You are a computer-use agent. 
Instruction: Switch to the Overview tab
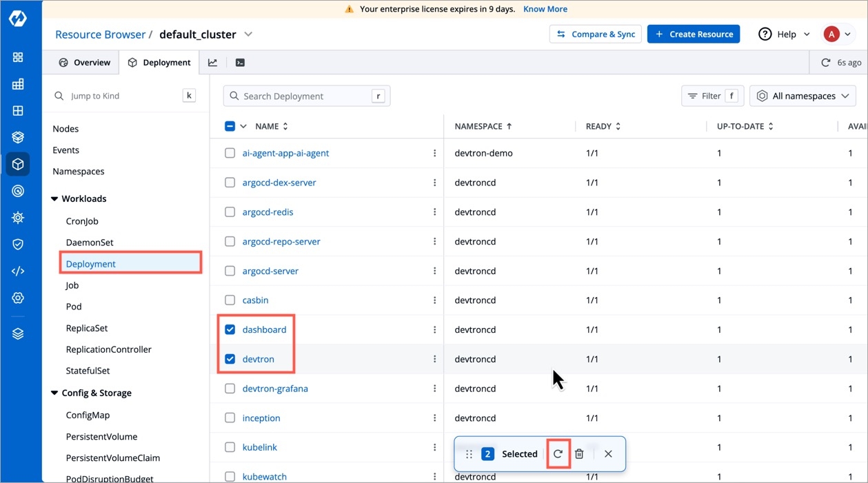pos(85,63)
